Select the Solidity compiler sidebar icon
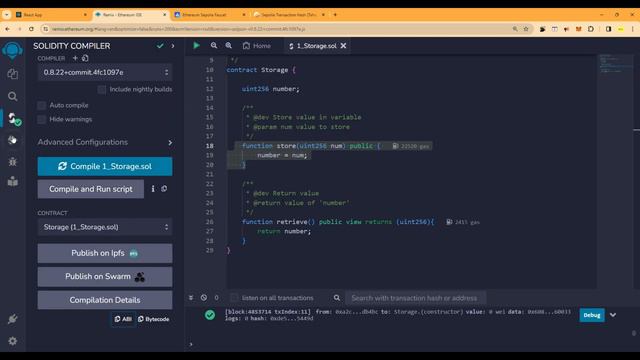Screen dimensions: 640x360 [x=13, y=119]
